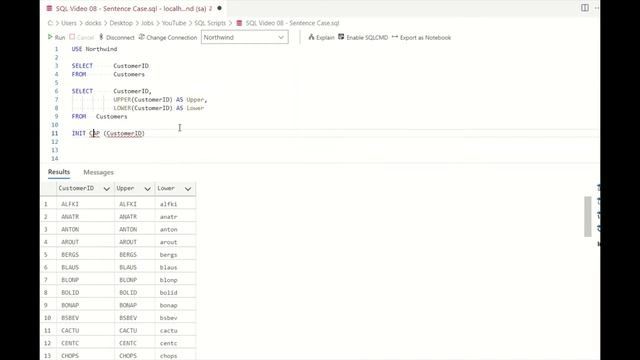Click the file name breadcrumb item

[288, 23]
